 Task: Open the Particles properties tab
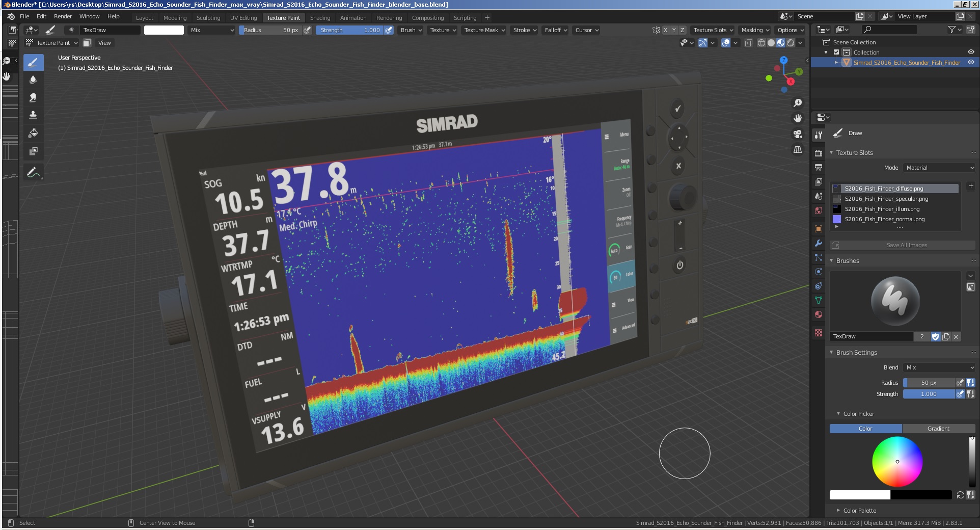(819, 257)
